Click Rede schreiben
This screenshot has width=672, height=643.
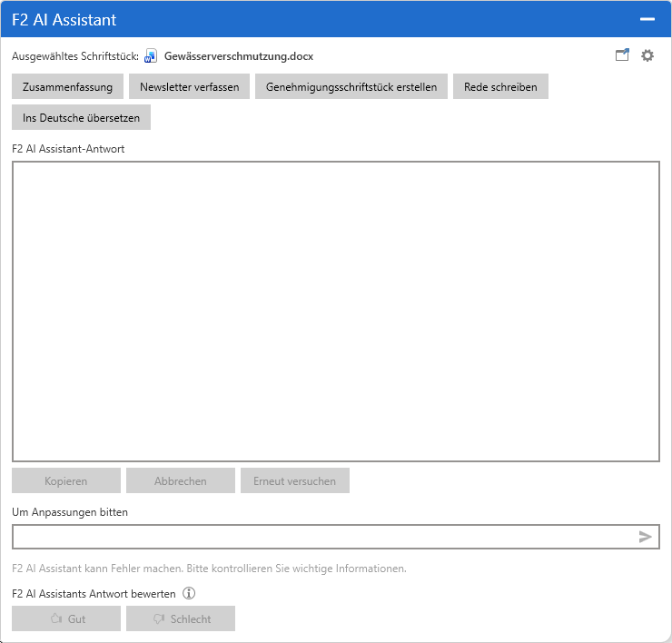(x=500, y=86)
